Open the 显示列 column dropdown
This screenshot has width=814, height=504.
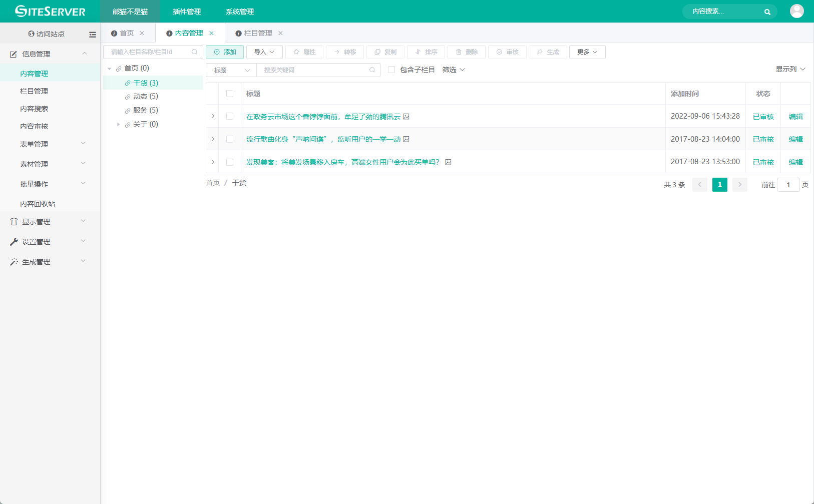coord(790,69)
